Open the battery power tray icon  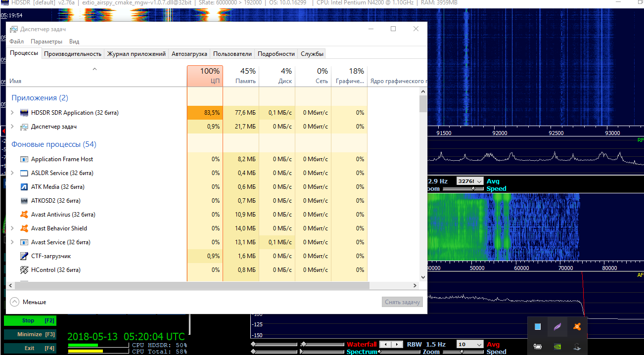(x=538, y=347)
